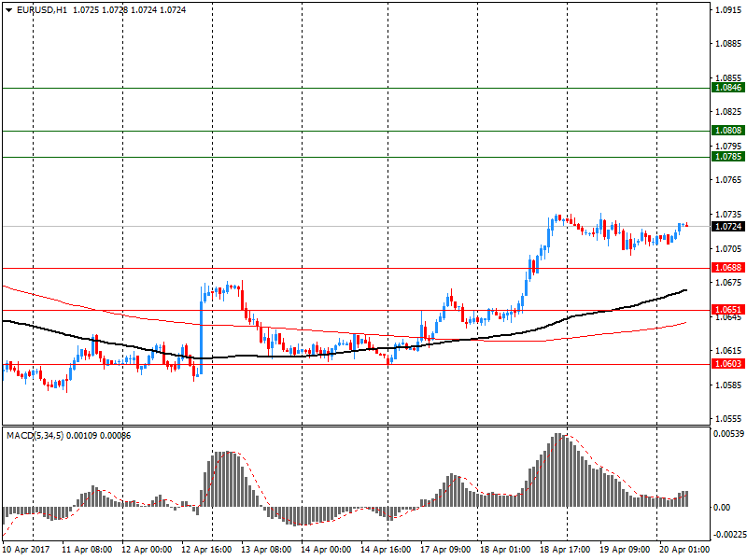Viewport: 747px width, 560px height.
Task: Select the 1.0846 green resistance level label
Action: point(728,88)
